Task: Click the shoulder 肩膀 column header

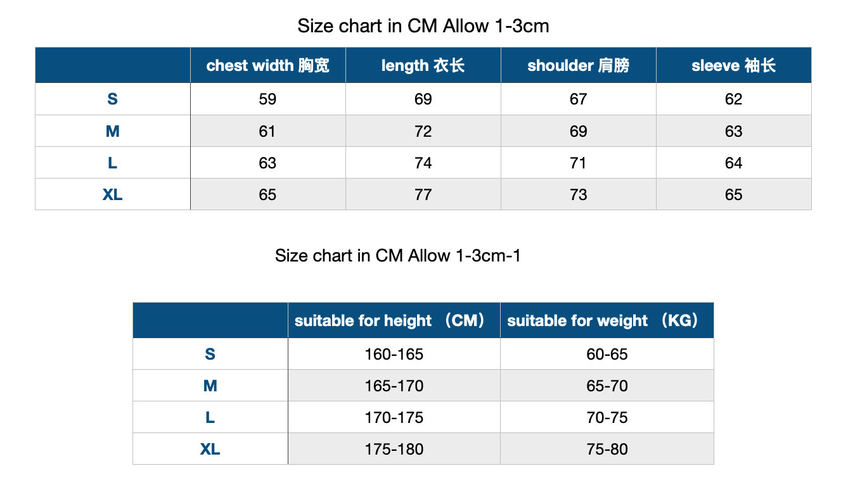Action: click(x=578, y=65)
